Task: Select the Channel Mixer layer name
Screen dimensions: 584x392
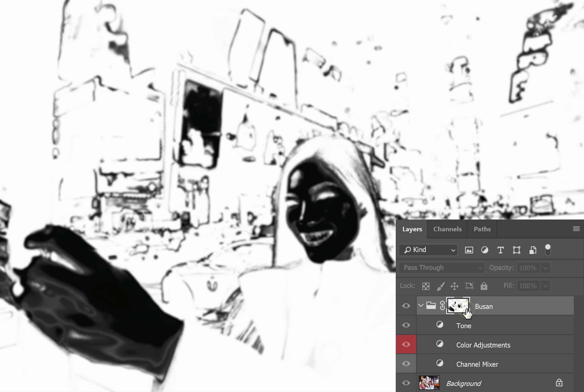Action: [477, 364]
